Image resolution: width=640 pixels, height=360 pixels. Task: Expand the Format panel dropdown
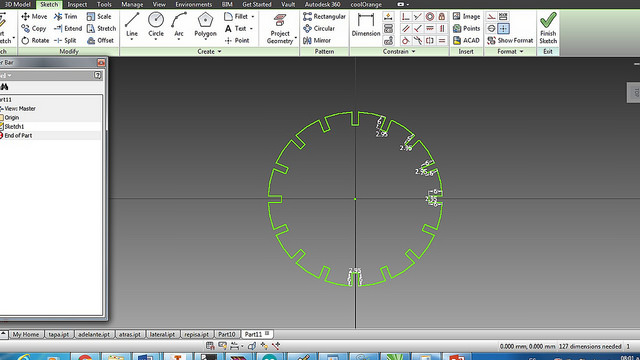point(521,52)
